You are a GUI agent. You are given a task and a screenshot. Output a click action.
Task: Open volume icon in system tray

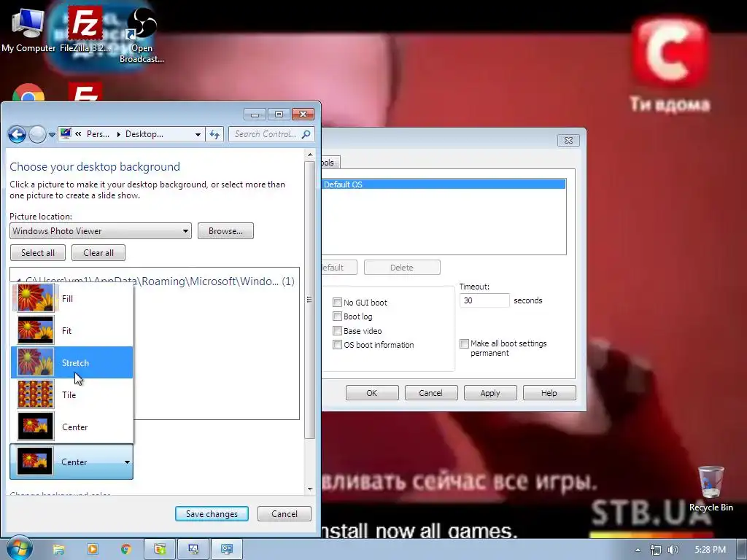(x=673, y=550)
